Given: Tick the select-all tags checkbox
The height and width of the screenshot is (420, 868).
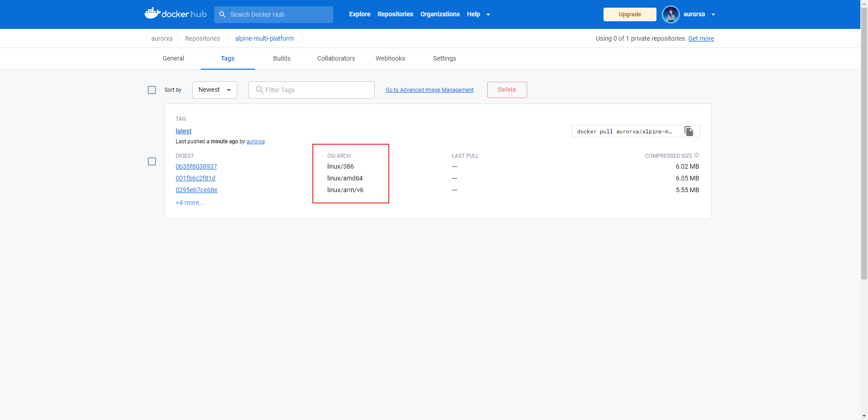Looking at the screenshot, I should point(152,90).
